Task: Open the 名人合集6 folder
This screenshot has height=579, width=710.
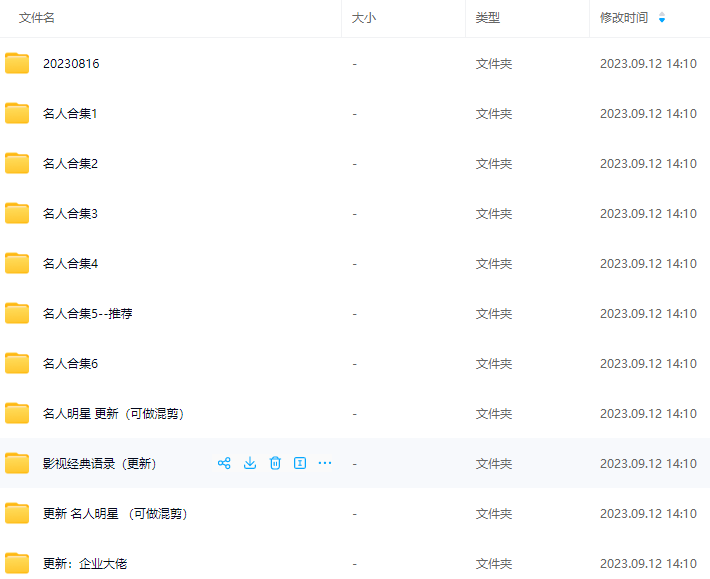Action: (x=70, y=364)
